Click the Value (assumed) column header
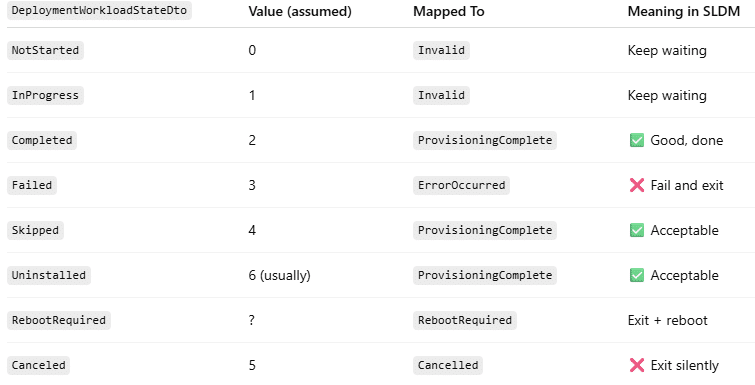The image size is (755, 385). [300, 12]
